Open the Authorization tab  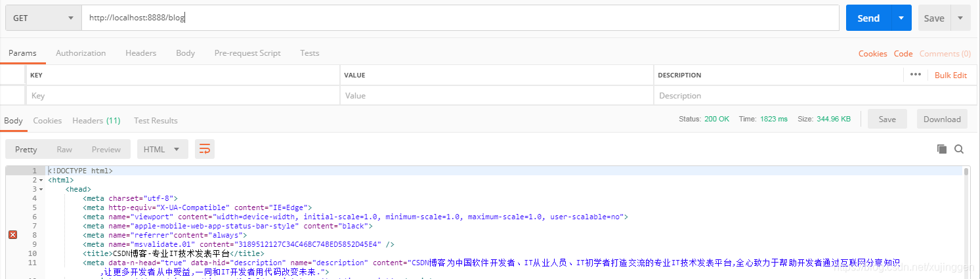(x=81, y=53)
